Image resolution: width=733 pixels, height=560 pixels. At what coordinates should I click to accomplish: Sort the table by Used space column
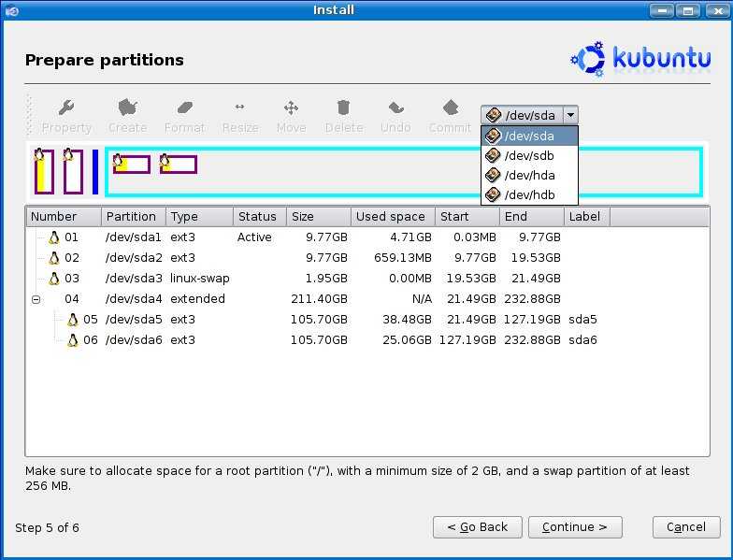392,217
